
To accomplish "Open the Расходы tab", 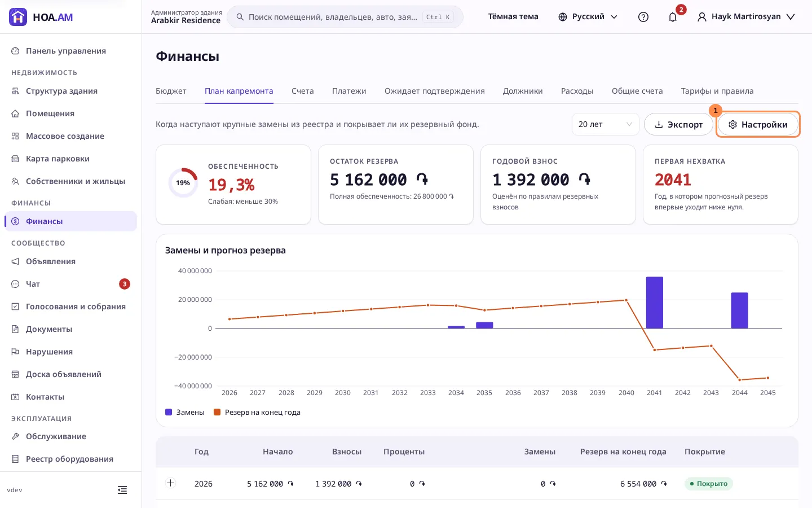I will tap(577, 91).
